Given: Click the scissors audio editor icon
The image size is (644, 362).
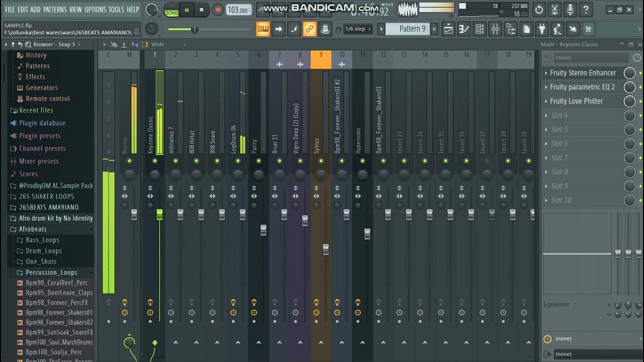Looking at the screenshot, I should (x=554, y=10).
